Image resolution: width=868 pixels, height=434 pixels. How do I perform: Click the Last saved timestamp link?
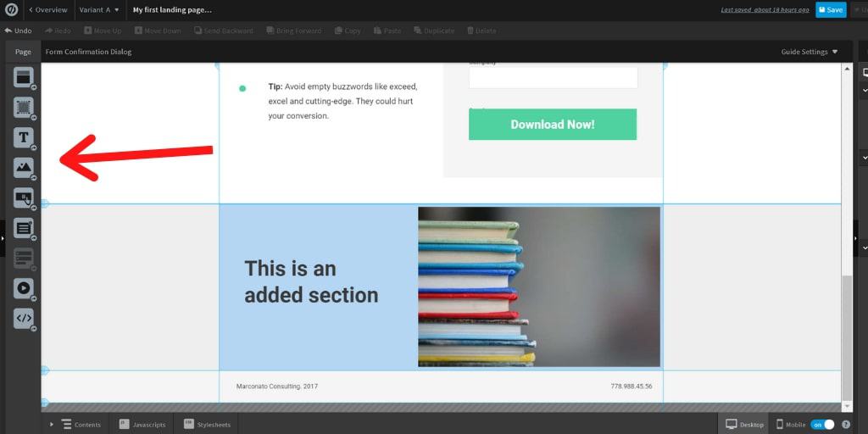coord(765,10)
